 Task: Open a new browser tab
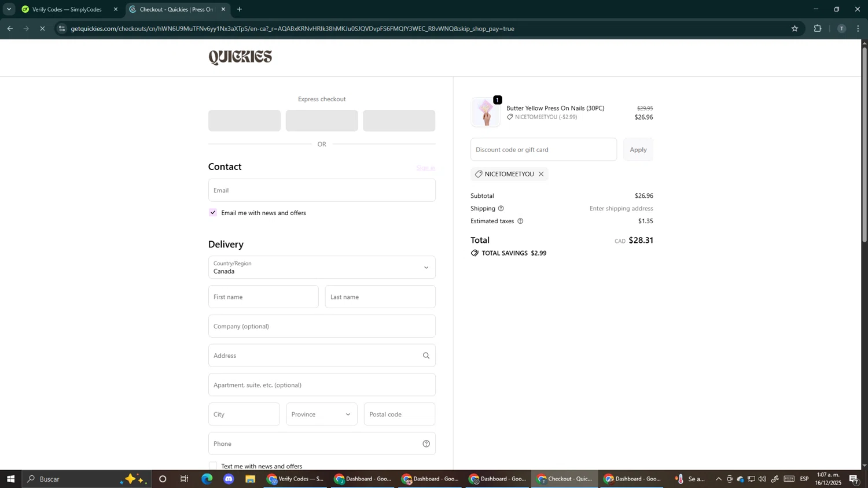240,9
